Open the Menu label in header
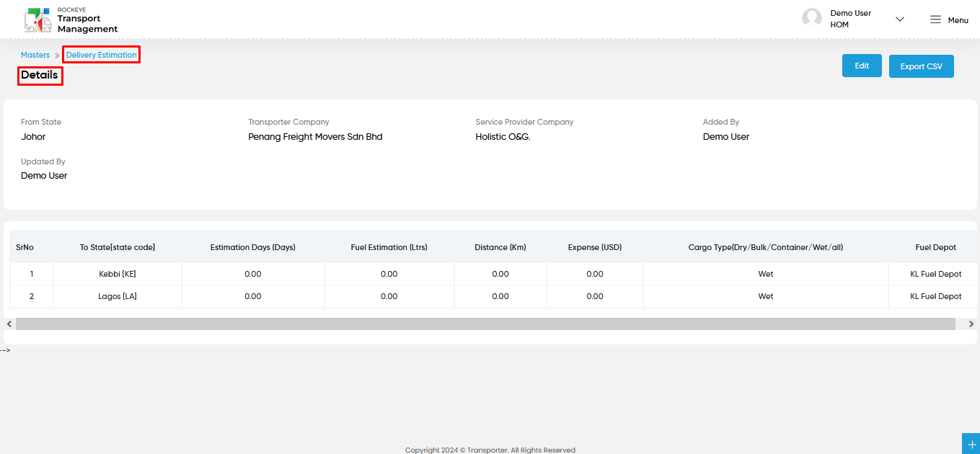980x454 pixels. (x=958, y=20)
